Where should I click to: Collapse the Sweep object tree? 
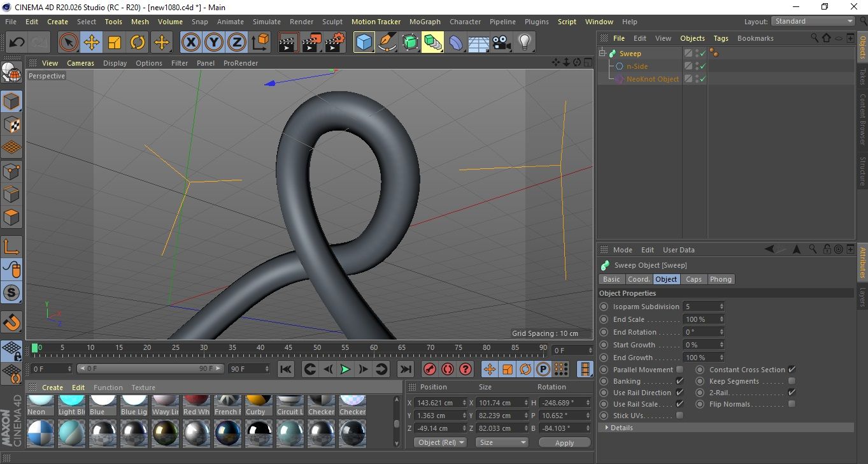(603, 54)
